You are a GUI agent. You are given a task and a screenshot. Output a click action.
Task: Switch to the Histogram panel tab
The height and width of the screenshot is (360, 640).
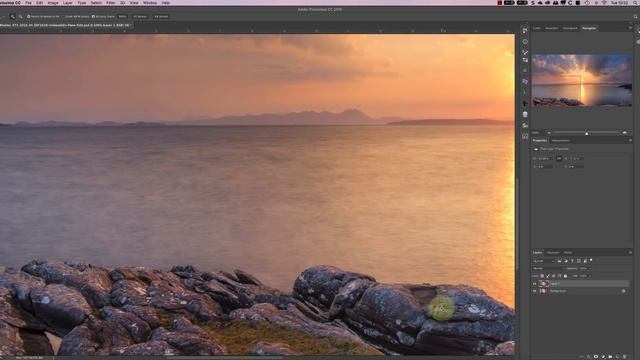click(x=571, y=28)
